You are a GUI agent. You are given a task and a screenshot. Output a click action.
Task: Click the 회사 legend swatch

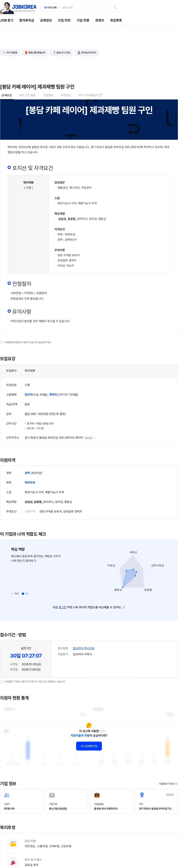pos(12,594)
